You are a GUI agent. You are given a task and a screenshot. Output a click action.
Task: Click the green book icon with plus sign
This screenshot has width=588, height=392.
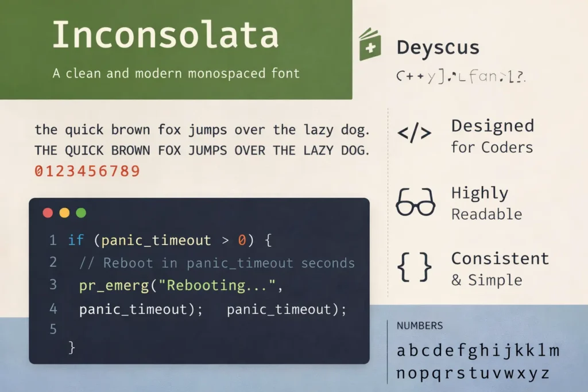(370, 45)
